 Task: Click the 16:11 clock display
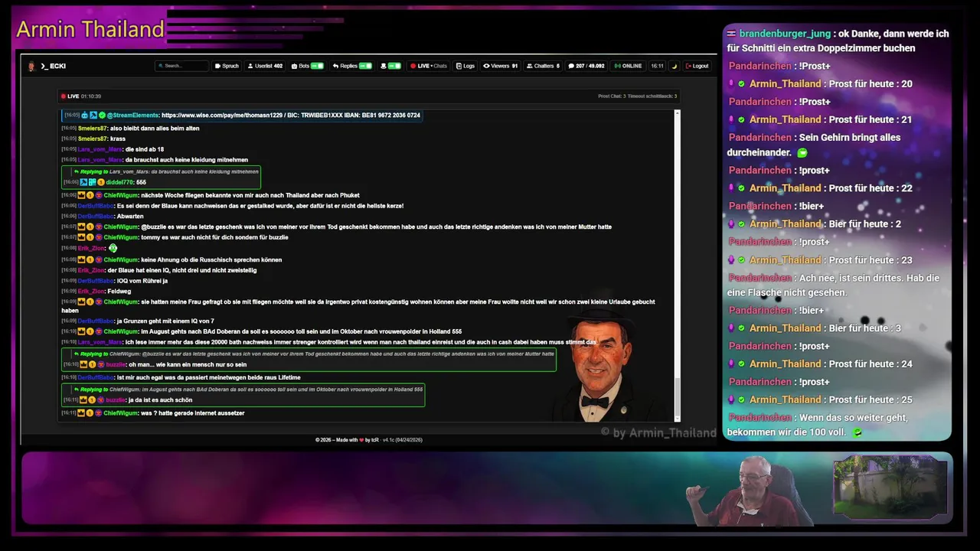point(657,66)
